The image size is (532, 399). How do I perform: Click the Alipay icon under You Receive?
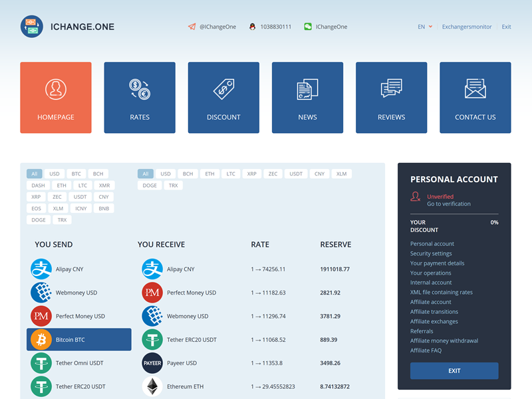click(152, 269)
